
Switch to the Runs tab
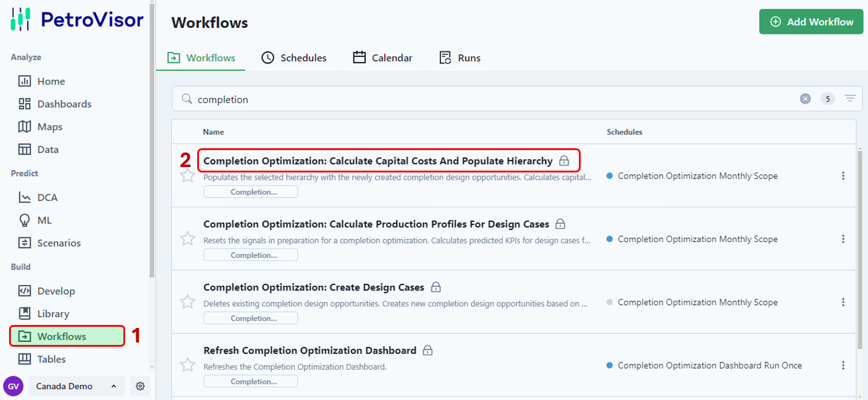[x=460, y=58]
